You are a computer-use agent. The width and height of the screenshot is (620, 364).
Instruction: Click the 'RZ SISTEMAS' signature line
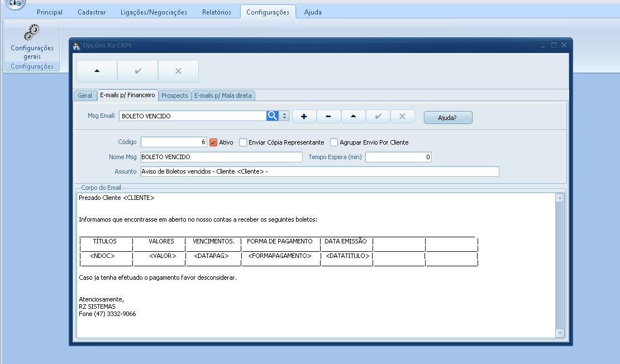click(x=97, y=306)
